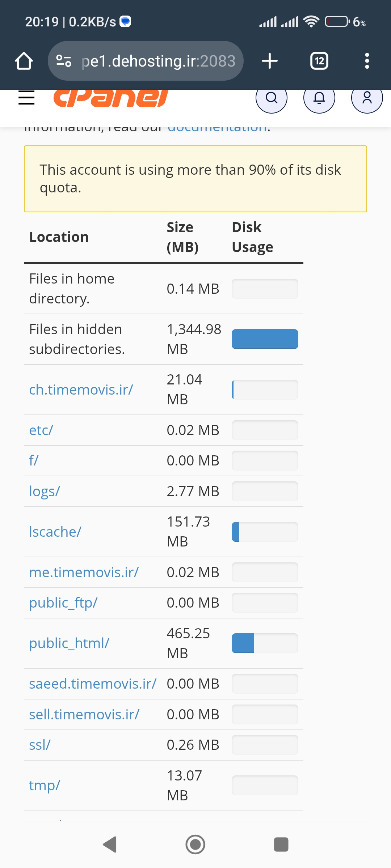Open a new browser tab

[x=270, y=61]
